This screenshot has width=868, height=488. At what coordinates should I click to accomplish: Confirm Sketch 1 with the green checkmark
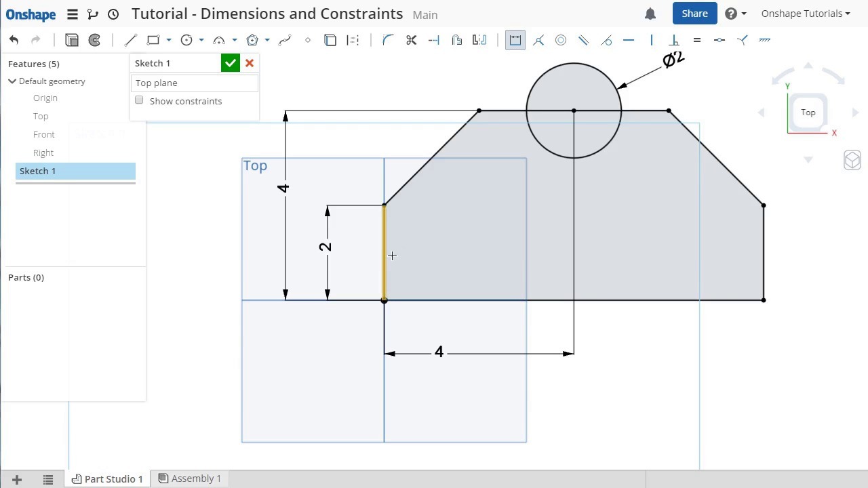pyautogui.click(x=230, y=63)
